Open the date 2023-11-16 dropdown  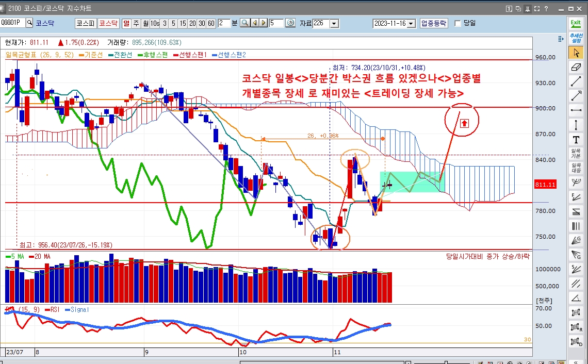411,24
